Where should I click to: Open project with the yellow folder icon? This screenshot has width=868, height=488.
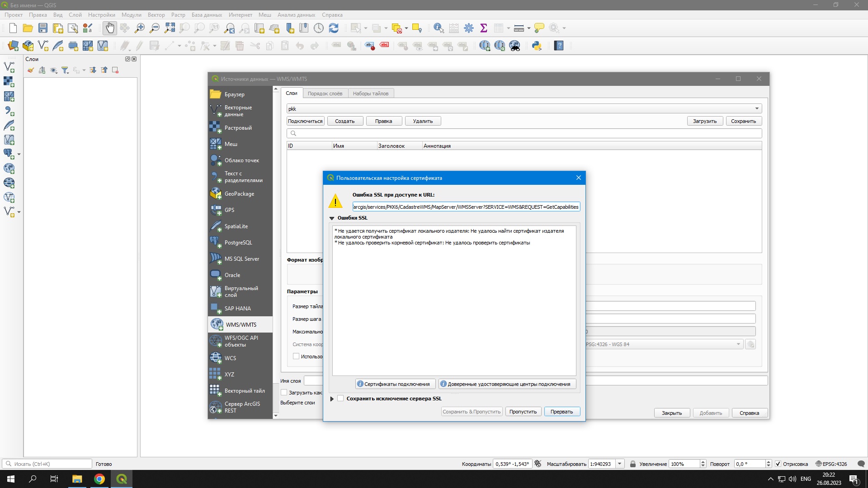[x=28, y=28]
